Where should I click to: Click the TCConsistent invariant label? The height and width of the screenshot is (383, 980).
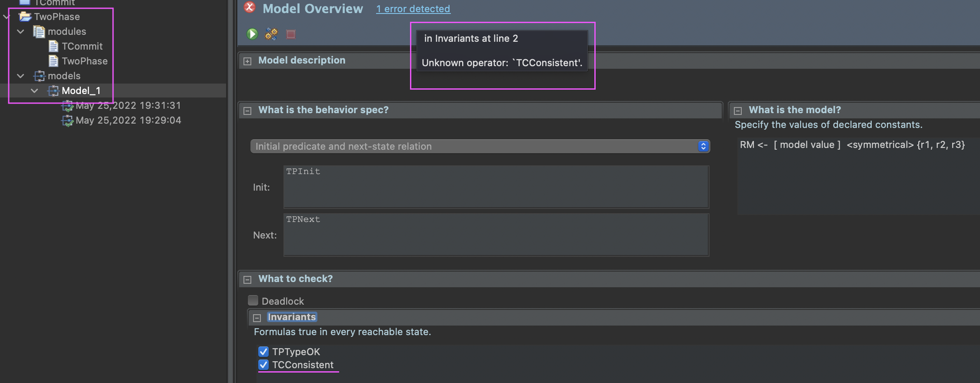click(x=303, y=365)
